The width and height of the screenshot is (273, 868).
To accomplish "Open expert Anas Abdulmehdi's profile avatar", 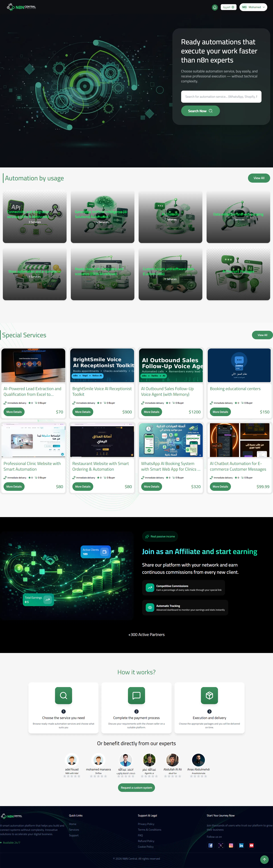I will (198, 760).
